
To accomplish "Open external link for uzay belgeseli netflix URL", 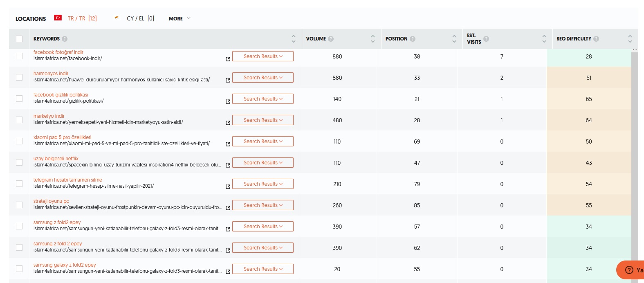I will [228, 165].
